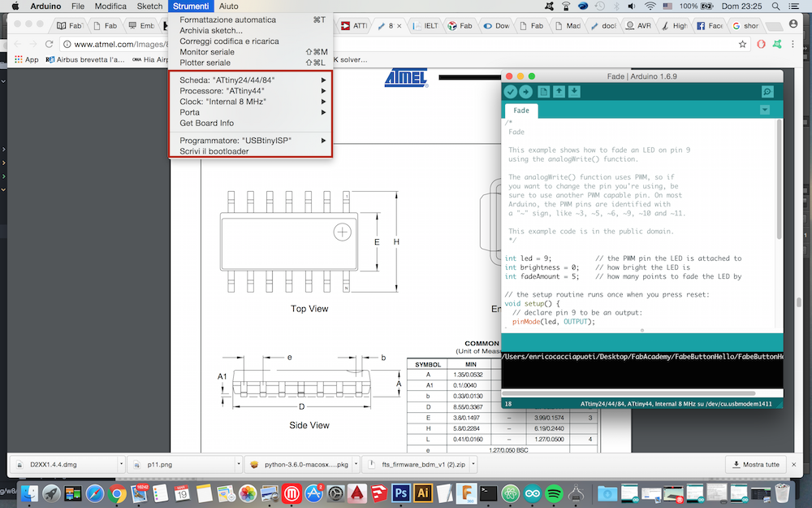Open options arrow for python-3.6.0 pkg download
The height and width of the screenshot is (508, 812).
click(x=356, y=464)
